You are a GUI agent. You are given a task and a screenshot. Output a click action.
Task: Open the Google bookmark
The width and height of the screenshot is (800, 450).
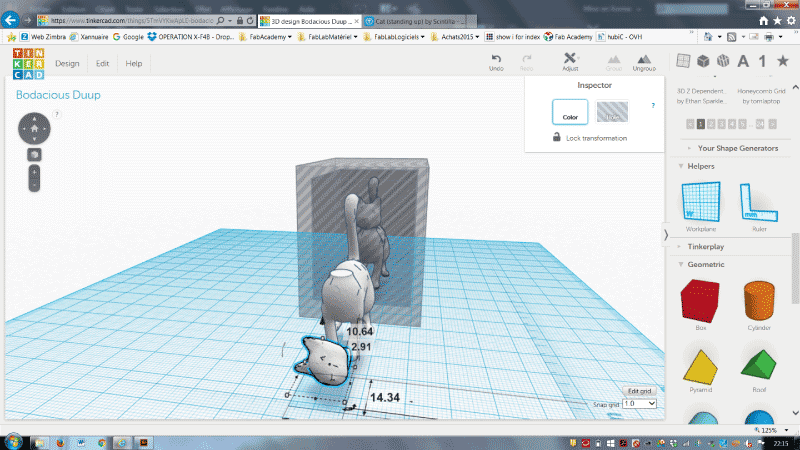(x=128, y=37)
